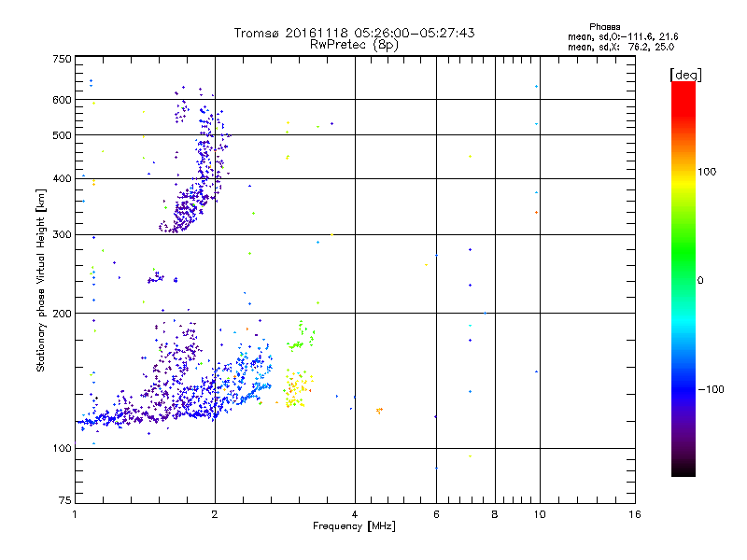Click the 'Phases' header text
Image resolution: width=747 pixels, height=560 pixels.
click(604, 27)
